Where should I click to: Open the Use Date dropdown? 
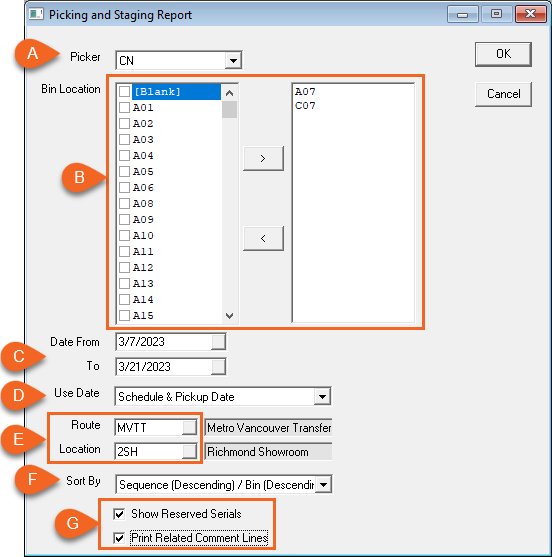pyautogui.click(x=322, y=396)
